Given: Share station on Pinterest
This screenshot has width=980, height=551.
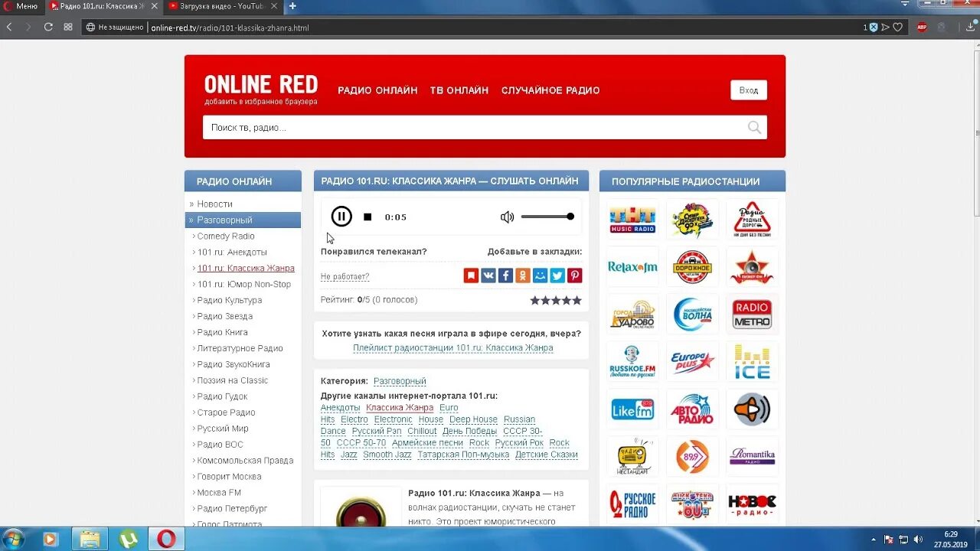Looking at the screenshot, I should (575, 275).
